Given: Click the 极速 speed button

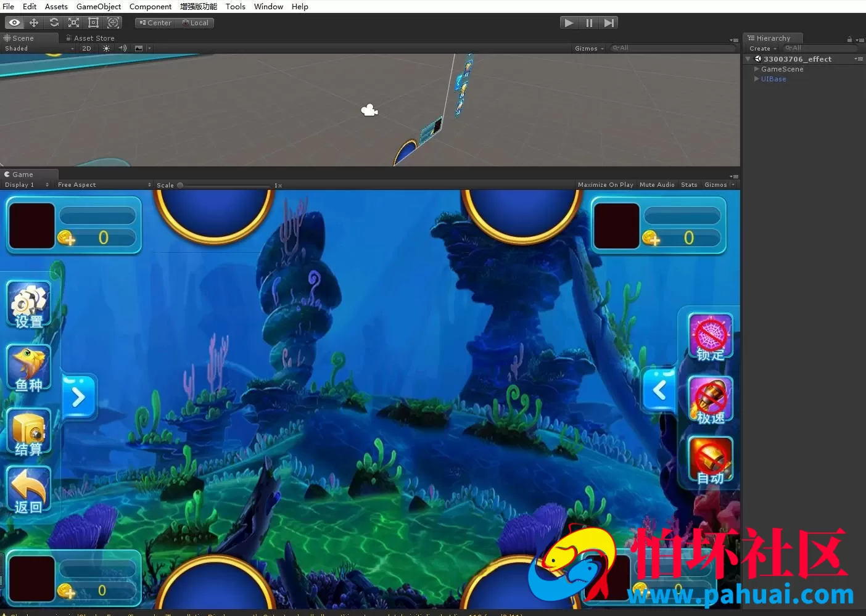Looking at the screenshot, I should [711, 401].
